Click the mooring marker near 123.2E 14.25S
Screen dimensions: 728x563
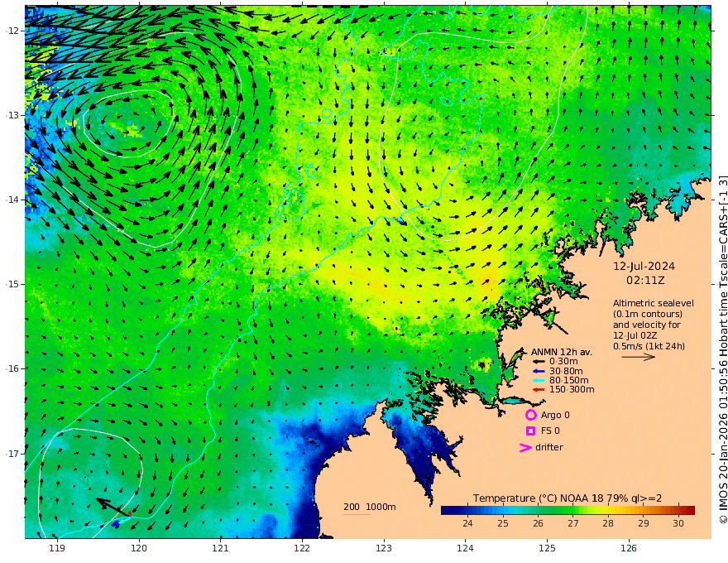400,221
